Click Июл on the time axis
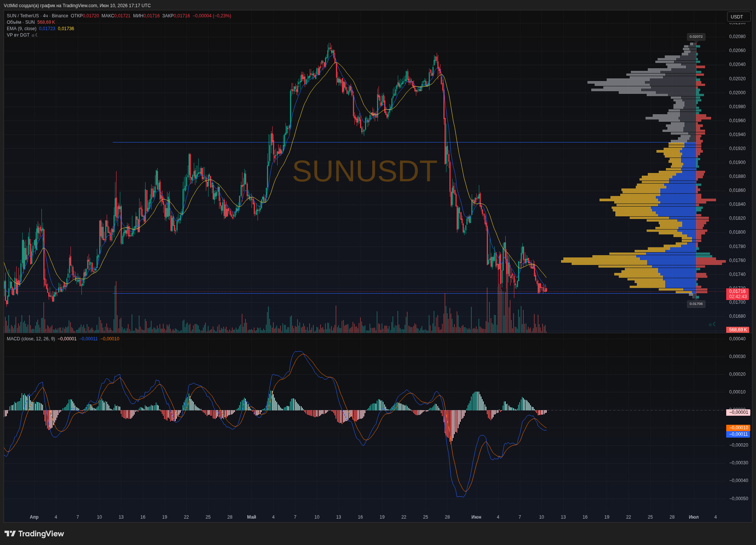Viewport: 756px width, 545px height. pos(694,517)
